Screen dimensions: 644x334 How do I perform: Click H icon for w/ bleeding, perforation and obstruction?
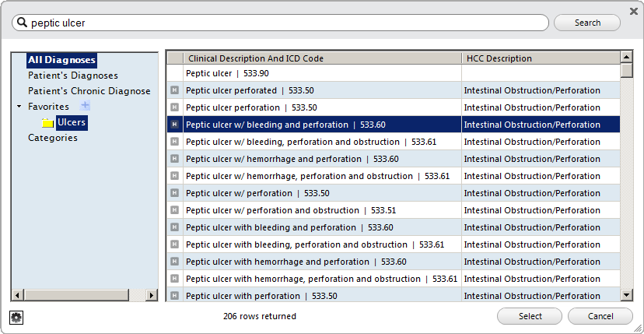pyautogui.click(x=174, y=142)
